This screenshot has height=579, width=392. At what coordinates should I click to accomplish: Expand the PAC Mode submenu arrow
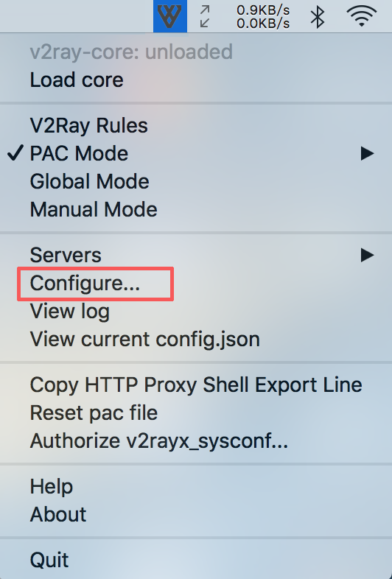pyautogui.click(x=367, y=153)
